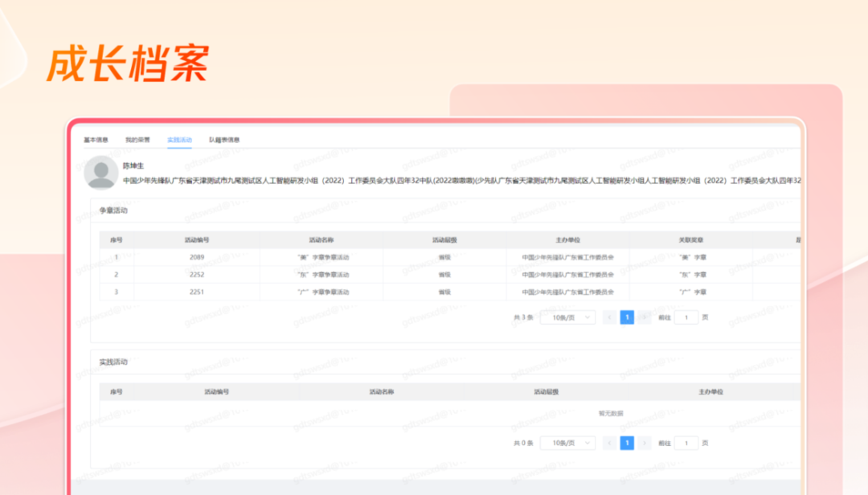Click activity number 2251
The image size is (868, 495).
[x=197, y=292]
